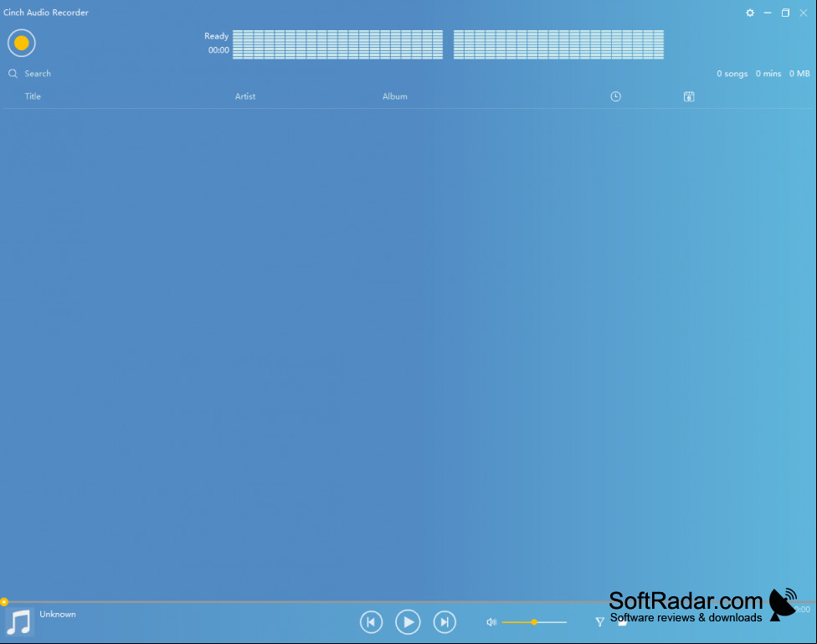Click the "0 MB" total size
Screen dimensions: 817x644
[x=799, y=74]
